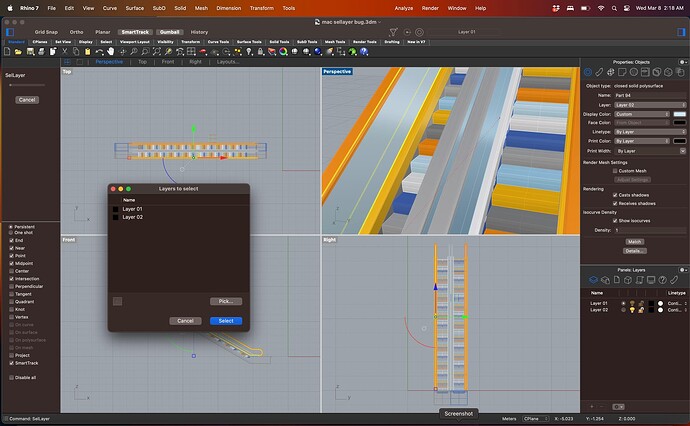This screenshot has height=426, width=690.
Task: Click the Pick... button in dialog
Action: [226, 301]
